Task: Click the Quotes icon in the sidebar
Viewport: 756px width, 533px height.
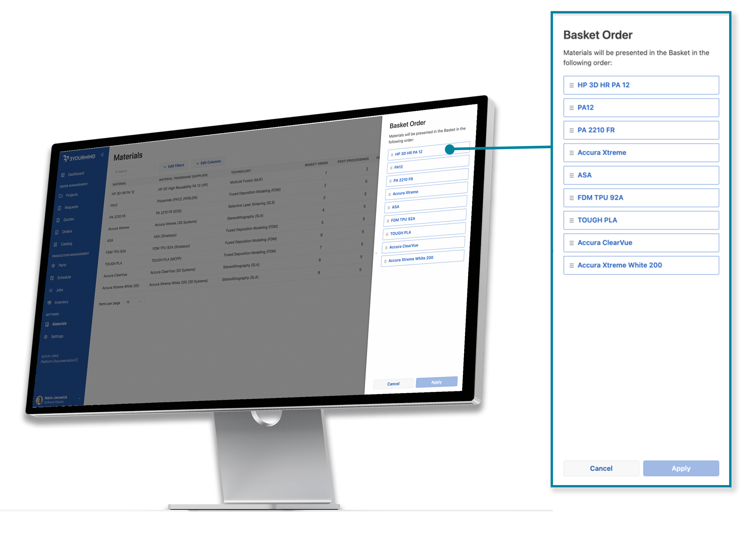Action: 58,220
